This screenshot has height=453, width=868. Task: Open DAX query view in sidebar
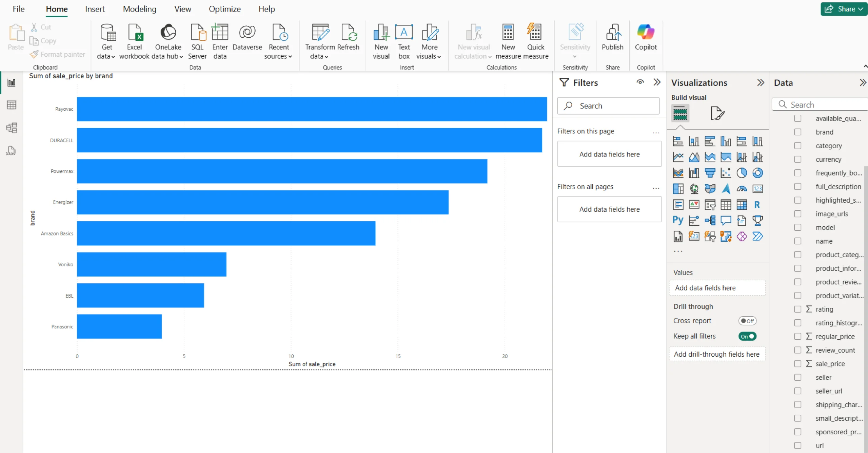pyautogui.click(x=12, y=151)
